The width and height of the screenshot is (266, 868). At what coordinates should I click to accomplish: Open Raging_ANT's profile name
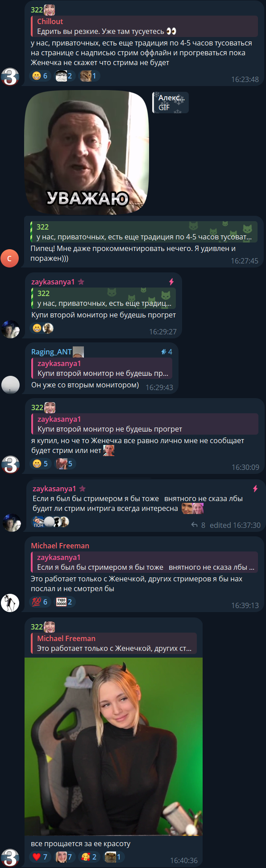51,352
